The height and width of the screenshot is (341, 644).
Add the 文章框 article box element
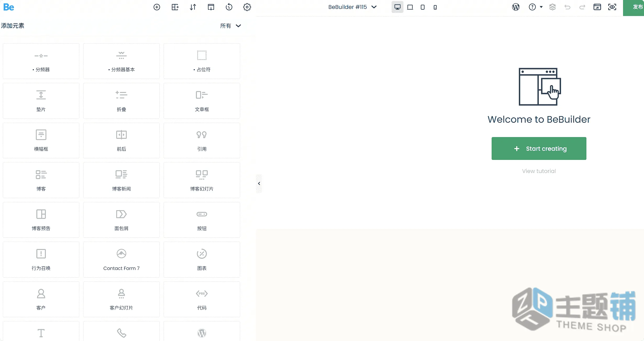pyautogui.click(x=202, y=101)
